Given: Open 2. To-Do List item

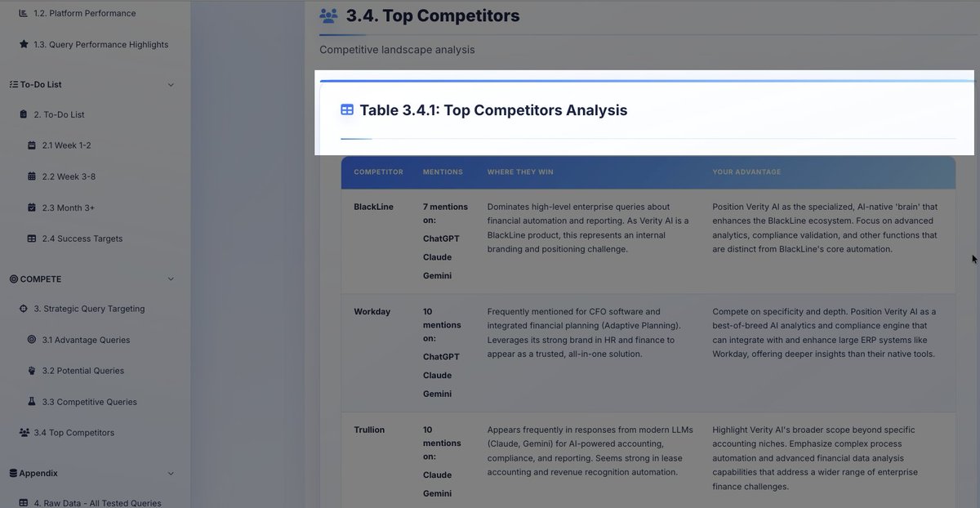Looking at the screenshot, I should (x=59, y=114).
